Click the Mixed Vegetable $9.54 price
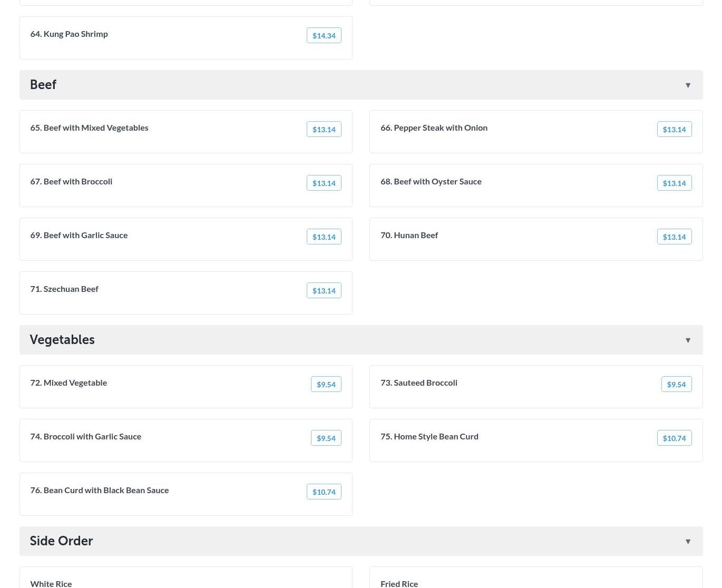This screenshot has height=588, width=722. [326, 385]
